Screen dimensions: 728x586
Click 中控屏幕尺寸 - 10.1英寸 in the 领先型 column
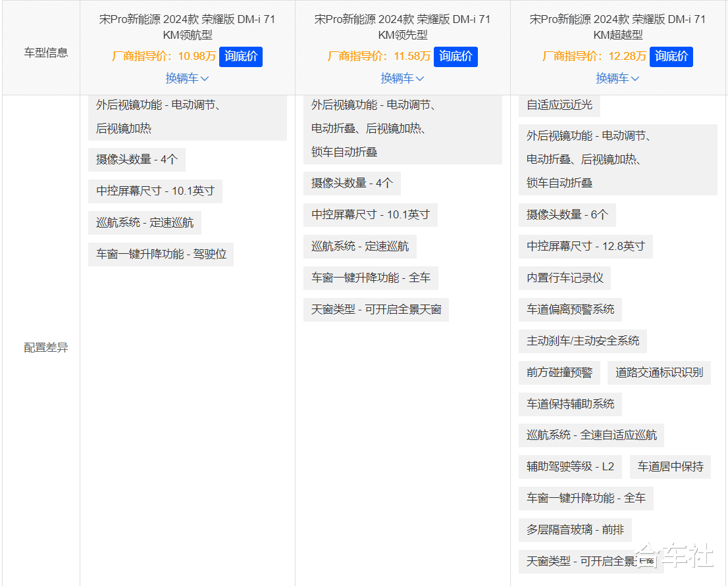point(371,215)
